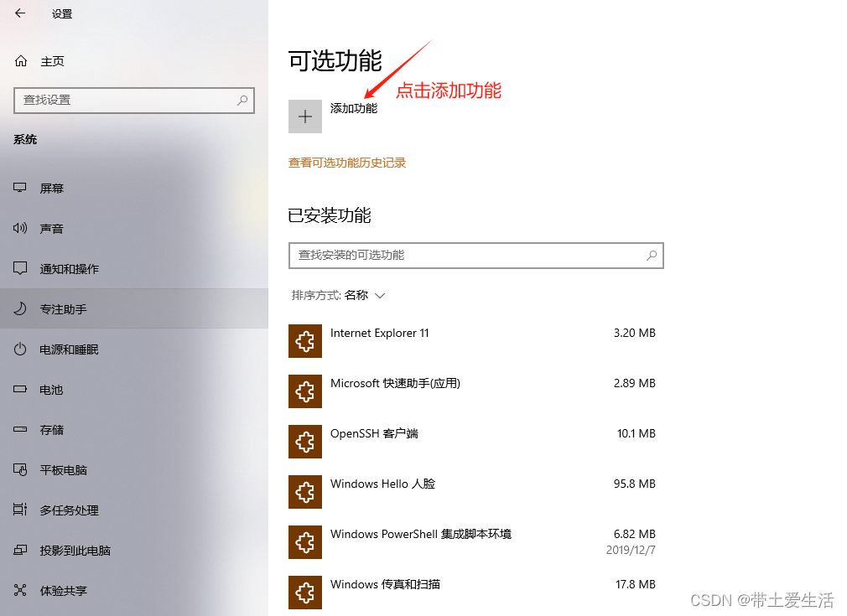Click the 存储 storage icon

coord(20,429)
